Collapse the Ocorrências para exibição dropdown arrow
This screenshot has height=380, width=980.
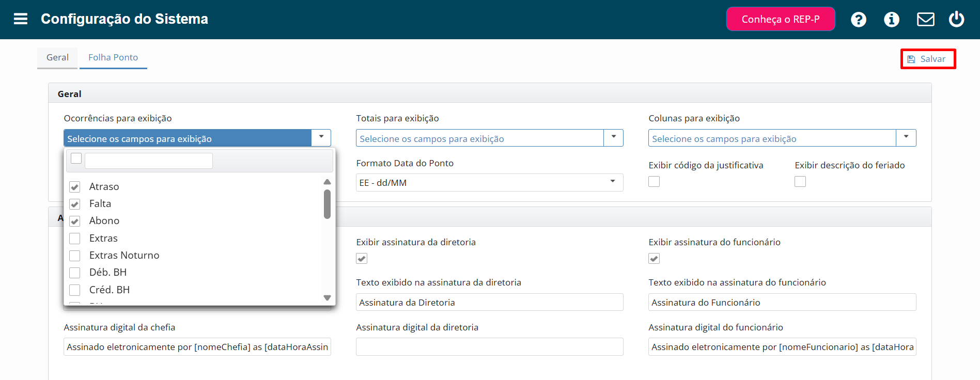pos(321,138)
